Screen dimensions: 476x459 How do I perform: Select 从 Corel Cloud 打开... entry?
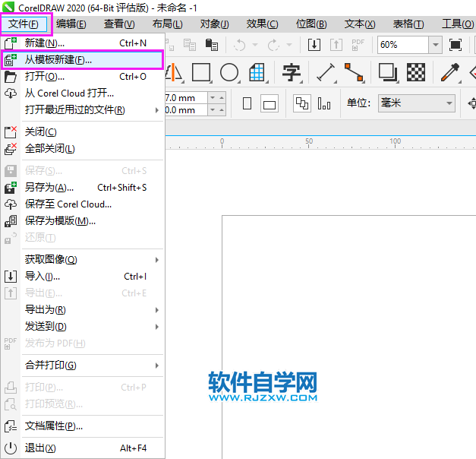coord(83,93)
